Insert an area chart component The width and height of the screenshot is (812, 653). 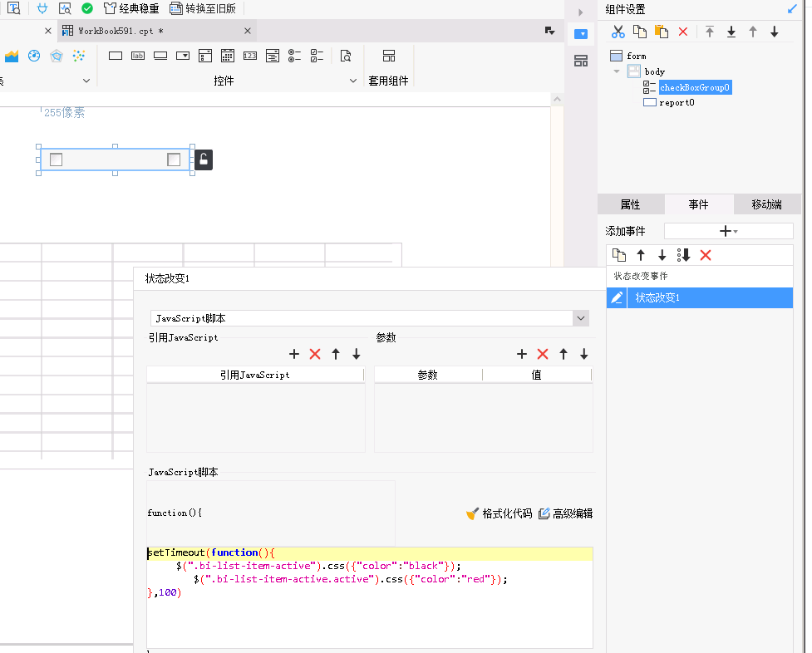[12, 56]
